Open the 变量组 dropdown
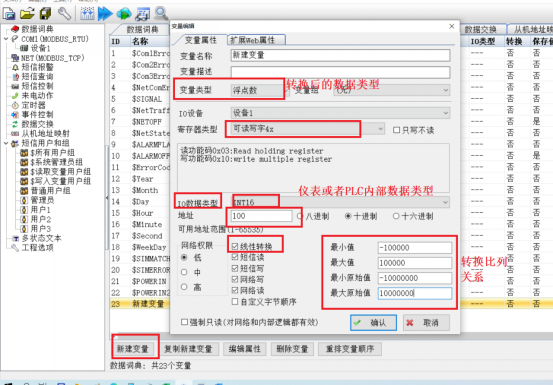The width and height of the screenshot is (553, 385). (x=391, y=90)
